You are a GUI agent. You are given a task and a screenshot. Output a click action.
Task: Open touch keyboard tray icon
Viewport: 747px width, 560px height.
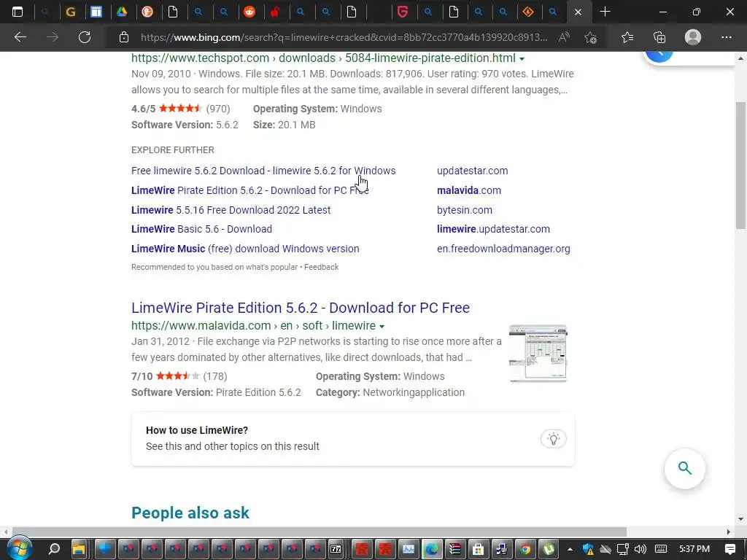[x=661, y=549]
